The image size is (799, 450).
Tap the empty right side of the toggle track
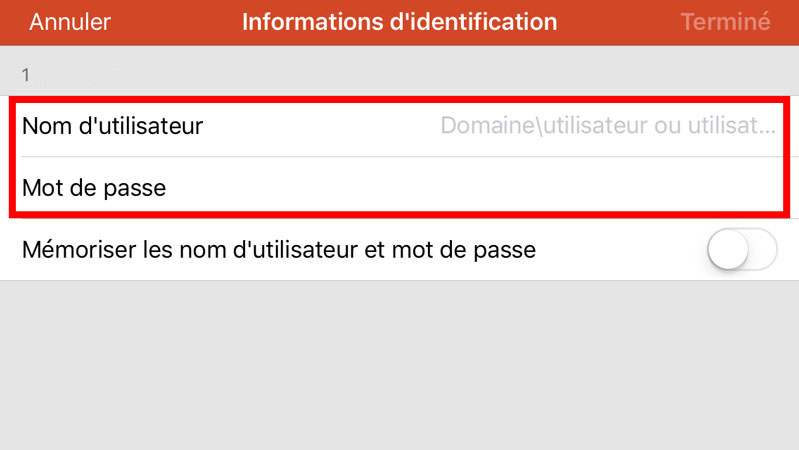pos(762,250)
